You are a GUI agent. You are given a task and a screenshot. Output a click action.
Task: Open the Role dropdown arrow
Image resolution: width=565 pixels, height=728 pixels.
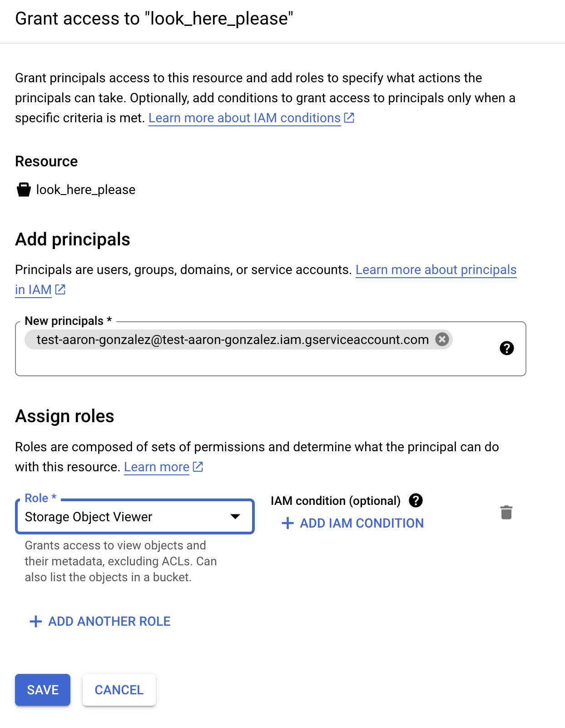(x=235, y=516)
